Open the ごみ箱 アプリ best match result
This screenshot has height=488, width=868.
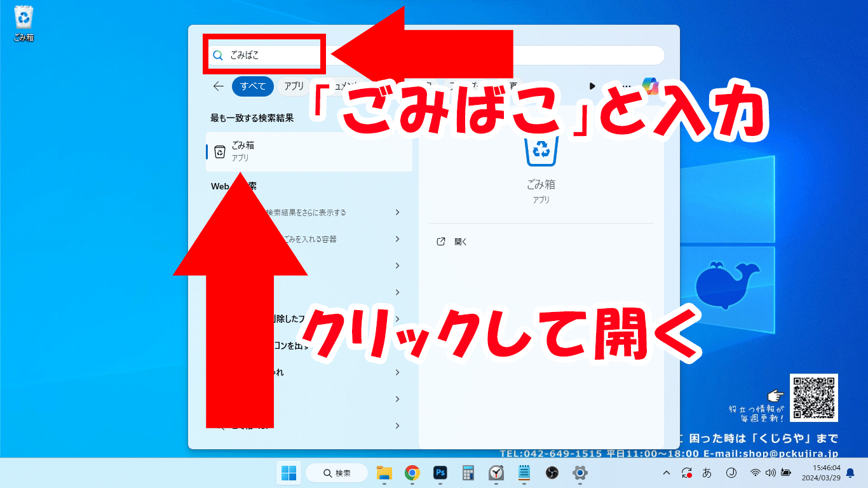pos(309,151)
